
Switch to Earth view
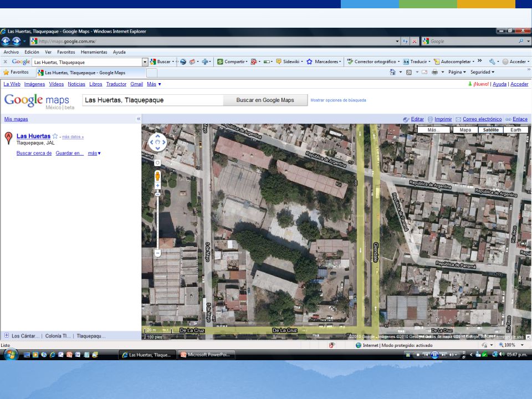pos(516,130)
